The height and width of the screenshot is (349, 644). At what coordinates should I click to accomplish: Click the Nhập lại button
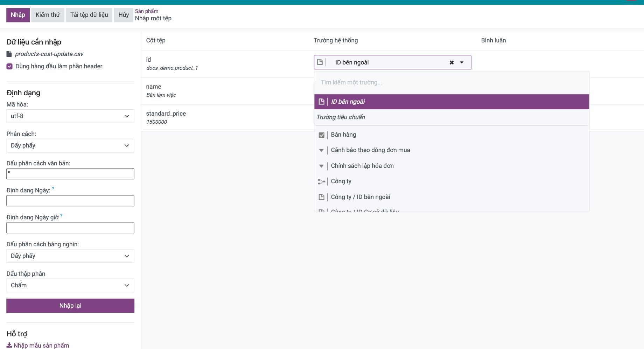tap(70, 306)
